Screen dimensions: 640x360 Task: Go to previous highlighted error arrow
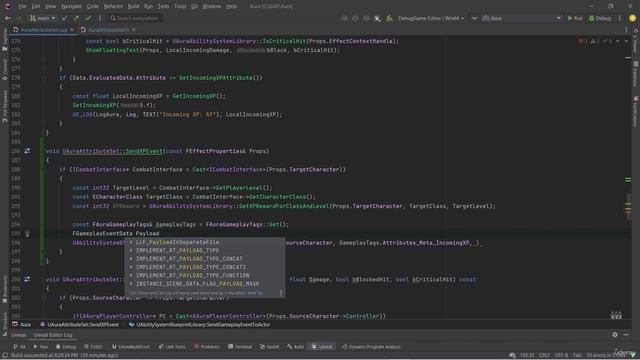tap(618, 41)
